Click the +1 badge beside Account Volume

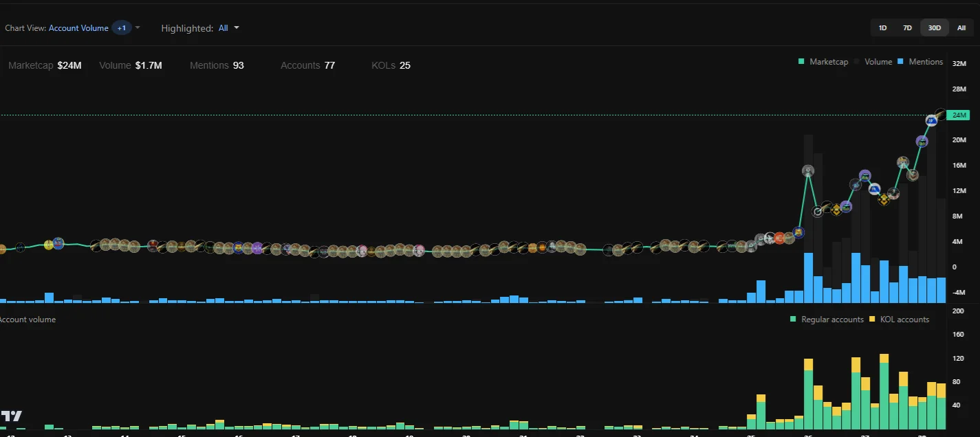point(122,28)
